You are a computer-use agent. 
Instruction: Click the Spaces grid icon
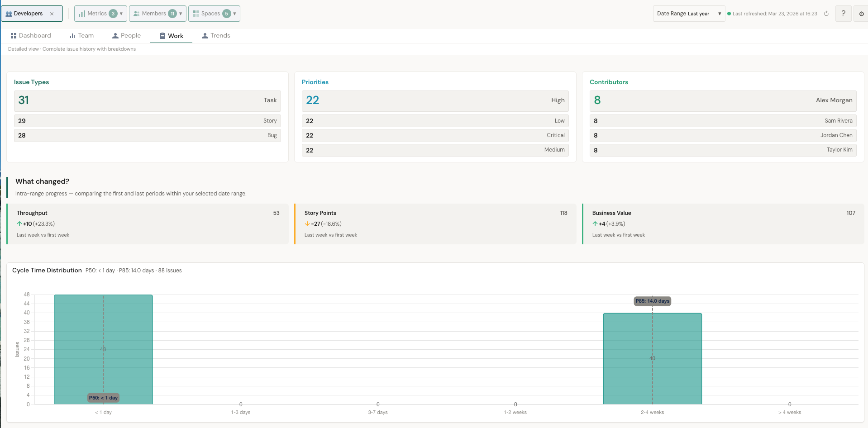click(195, 14)
